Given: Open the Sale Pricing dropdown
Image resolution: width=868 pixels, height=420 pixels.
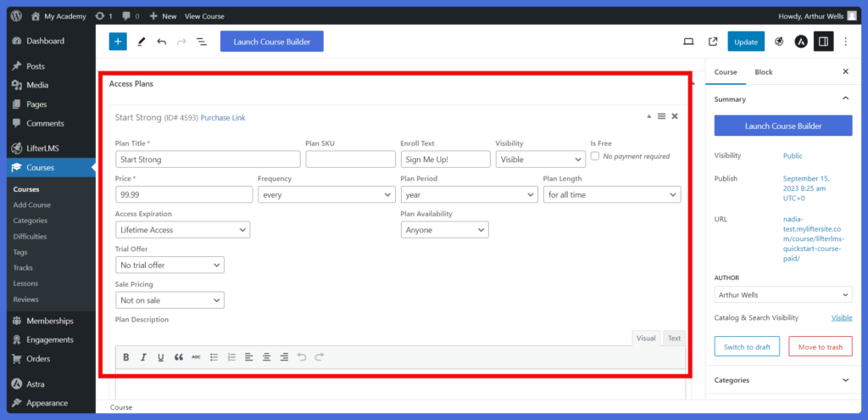Looking at the screenshot, I should [170, 300].
